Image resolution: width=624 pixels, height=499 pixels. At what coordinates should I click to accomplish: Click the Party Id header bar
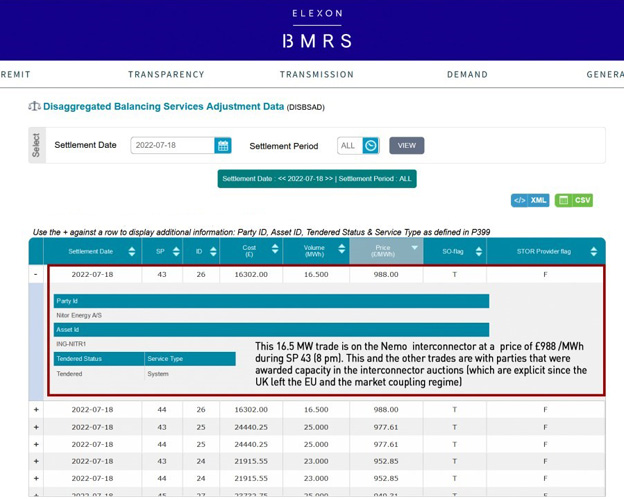click(271, 301)
